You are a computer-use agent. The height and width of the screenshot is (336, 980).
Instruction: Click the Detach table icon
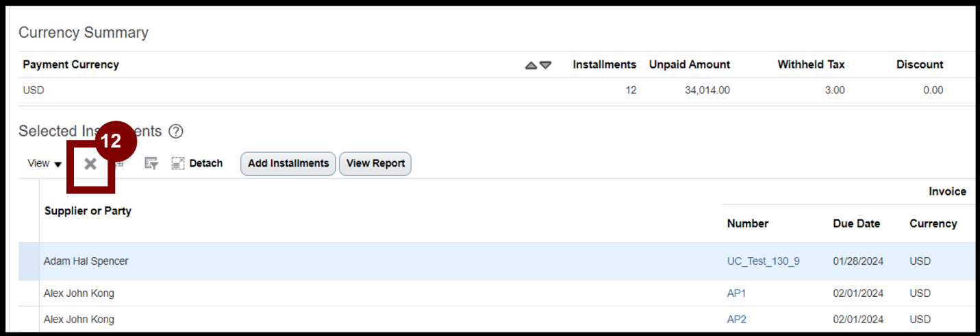point(197,163)
